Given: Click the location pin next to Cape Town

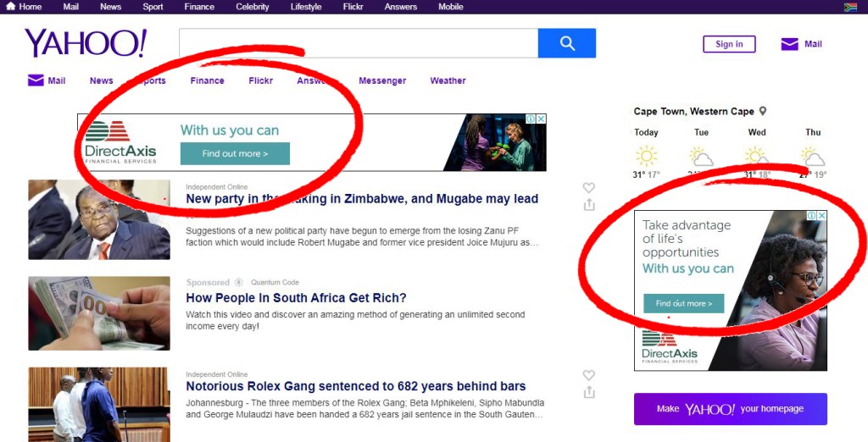Looking at the screenshot, I should click(763, 111).
